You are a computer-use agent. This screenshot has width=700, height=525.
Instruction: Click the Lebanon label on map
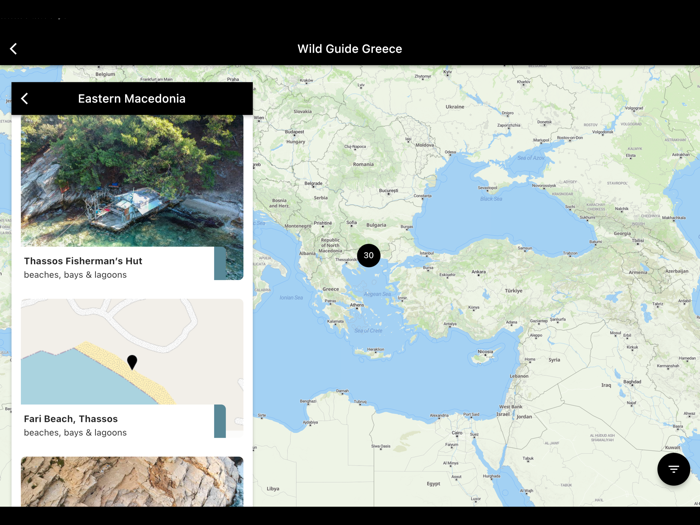(519, 376)
